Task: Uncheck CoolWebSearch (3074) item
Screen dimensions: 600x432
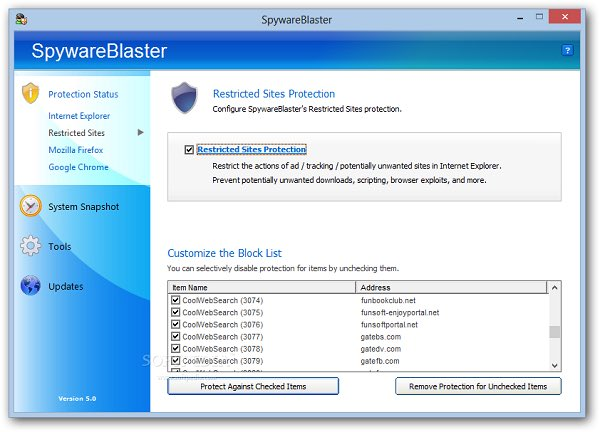Action: pos(175,300)
